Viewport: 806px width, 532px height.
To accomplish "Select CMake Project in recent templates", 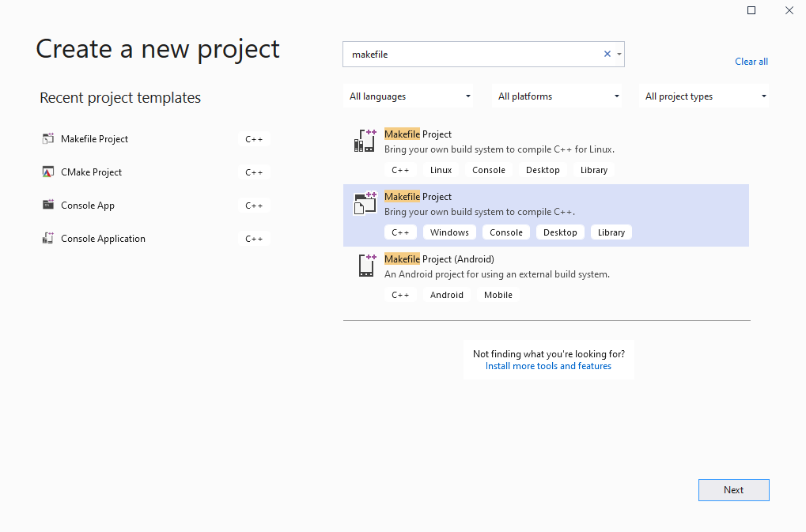I will pos(91,172).
